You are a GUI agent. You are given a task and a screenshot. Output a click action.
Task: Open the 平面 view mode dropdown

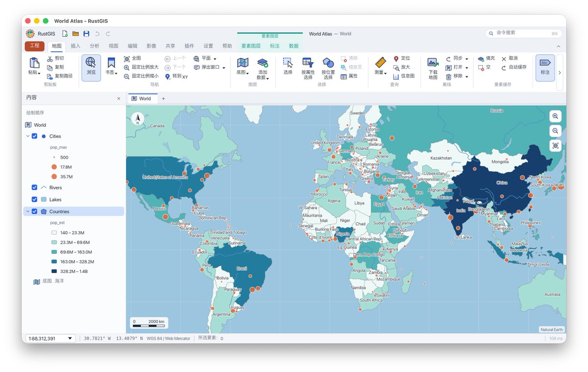click(206, 58)
